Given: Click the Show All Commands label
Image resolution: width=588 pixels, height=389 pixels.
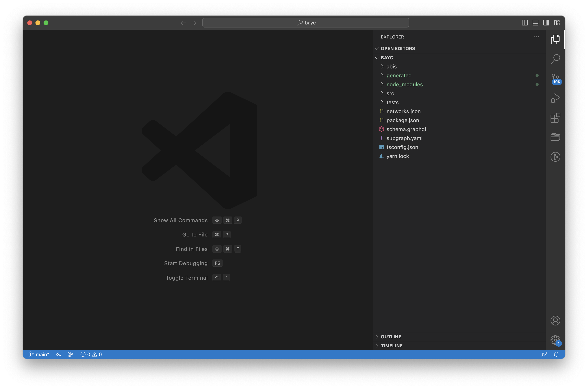Looking at the screenshot, I should click(x=181, y=220).
